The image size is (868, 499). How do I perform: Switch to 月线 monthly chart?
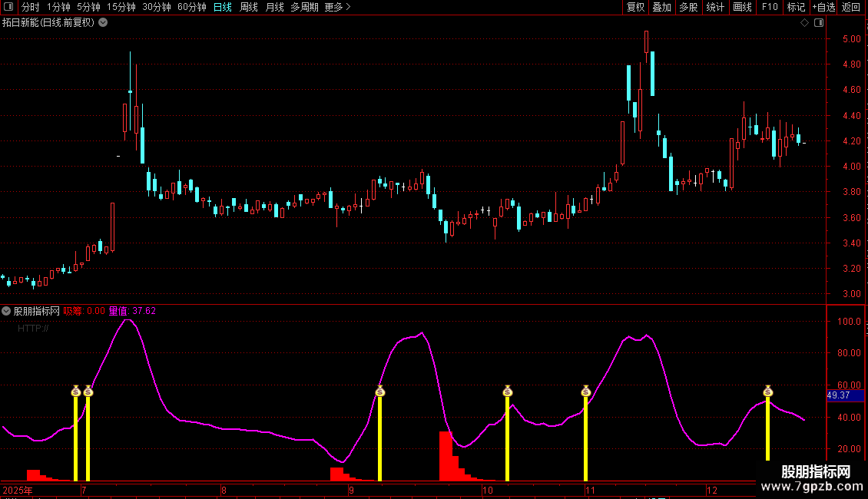(x=274, y=7)
